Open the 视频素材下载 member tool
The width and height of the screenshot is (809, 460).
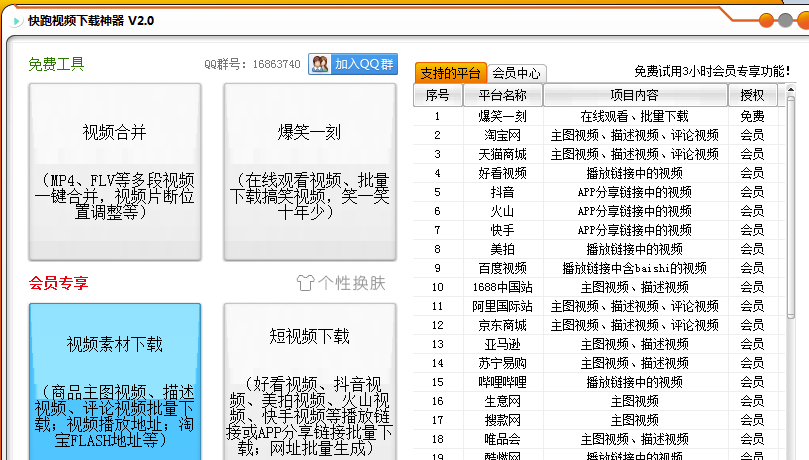pyautogui.click(x=115, y=382)
